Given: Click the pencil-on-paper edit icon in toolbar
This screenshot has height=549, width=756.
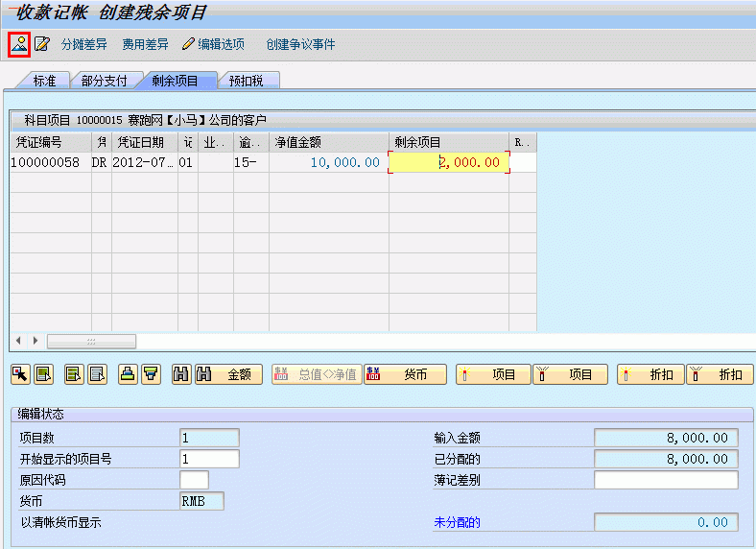Looking at the screenshot, I should click(x=42, y=44).
